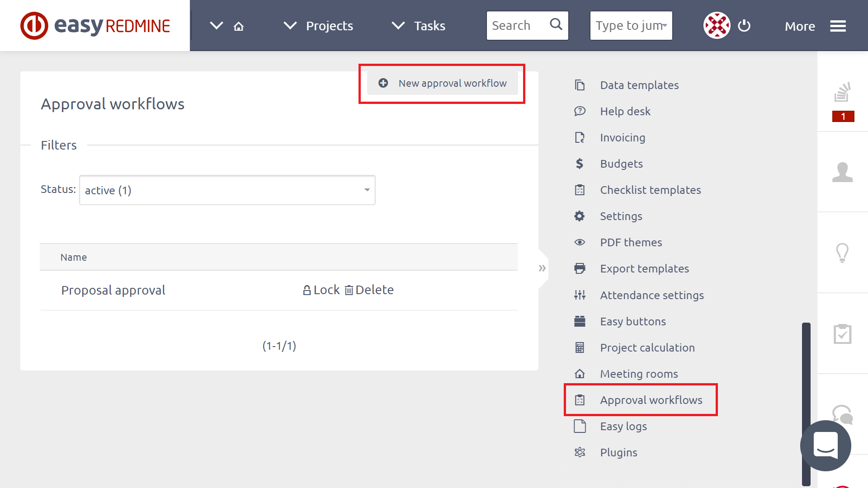Lock the Proposal approval workflow
This screenshot has height=488, width=868.
click(x=321, y=290)
